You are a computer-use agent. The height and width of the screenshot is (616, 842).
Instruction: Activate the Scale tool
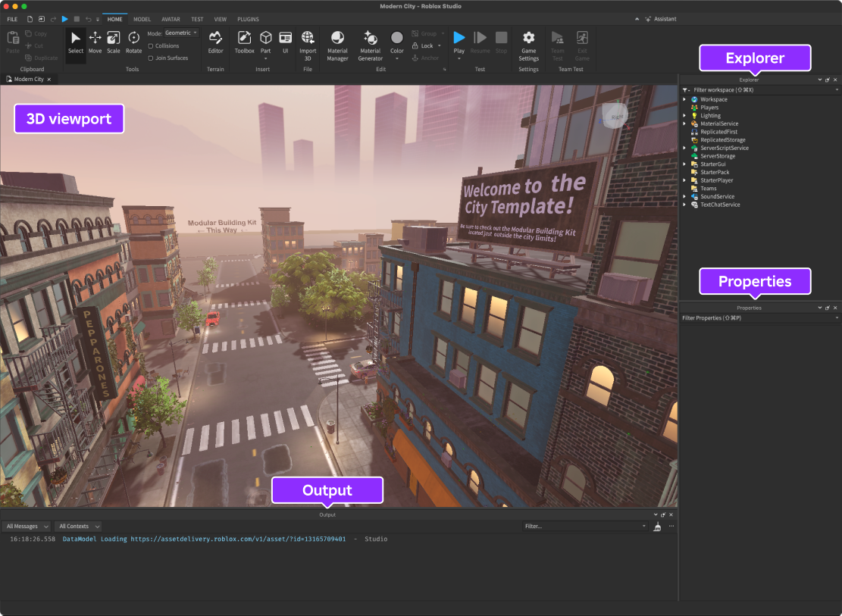click(x=114, y=42)
